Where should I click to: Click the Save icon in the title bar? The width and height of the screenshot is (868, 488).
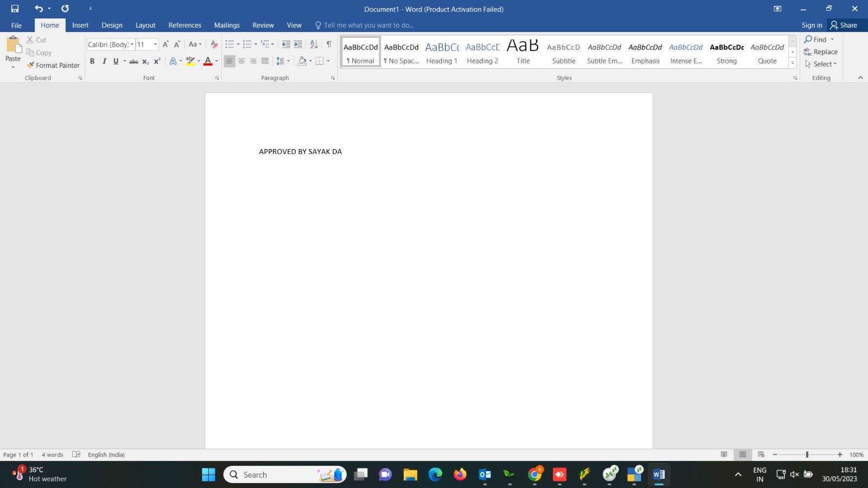[x=15, y=9]
